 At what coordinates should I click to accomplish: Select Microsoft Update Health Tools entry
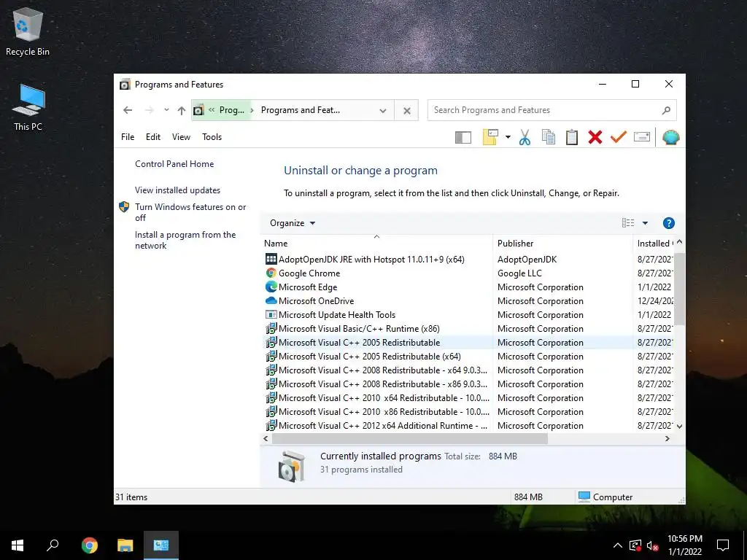coord(337,315)
